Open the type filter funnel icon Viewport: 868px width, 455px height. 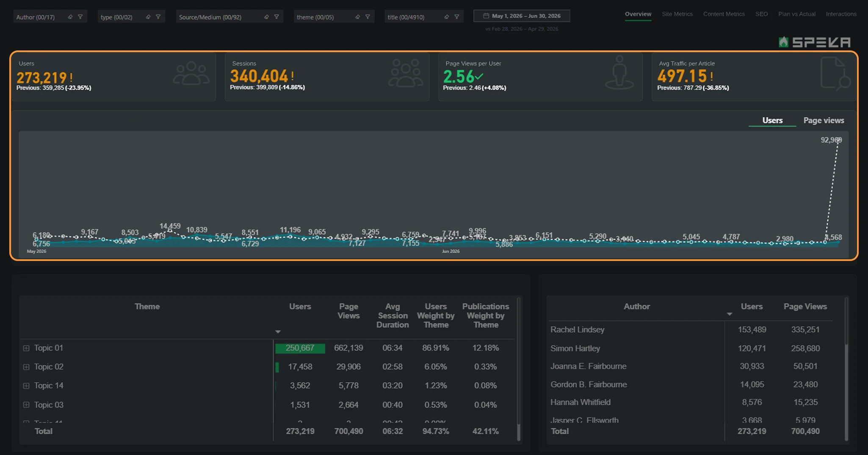tap(158, 17)
